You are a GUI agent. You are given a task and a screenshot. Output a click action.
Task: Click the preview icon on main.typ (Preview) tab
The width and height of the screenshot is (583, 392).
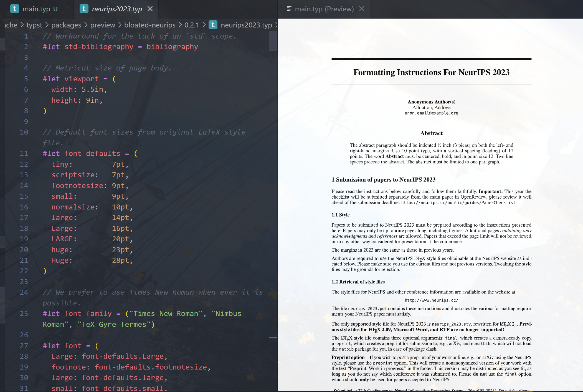pos(289,9)
